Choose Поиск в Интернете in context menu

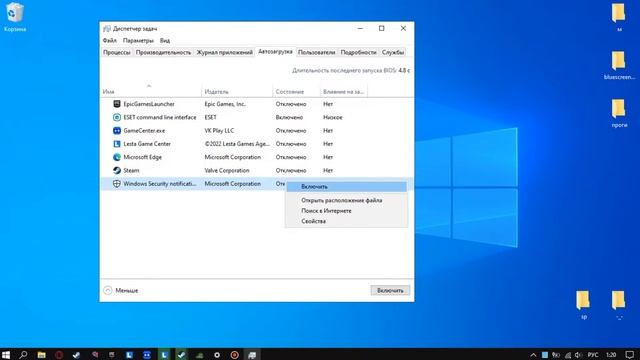347,211
